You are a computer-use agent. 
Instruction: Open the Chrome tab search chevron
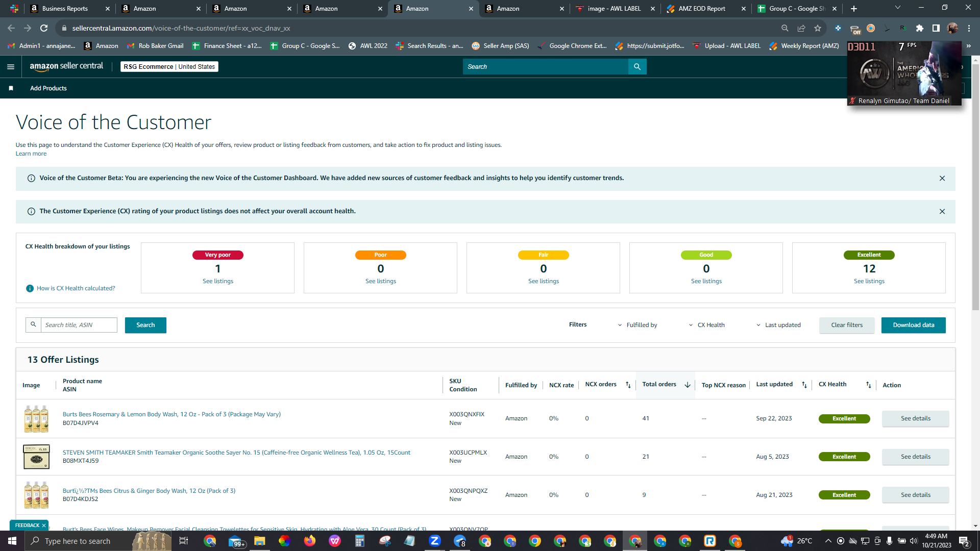[x=898, y=8]
